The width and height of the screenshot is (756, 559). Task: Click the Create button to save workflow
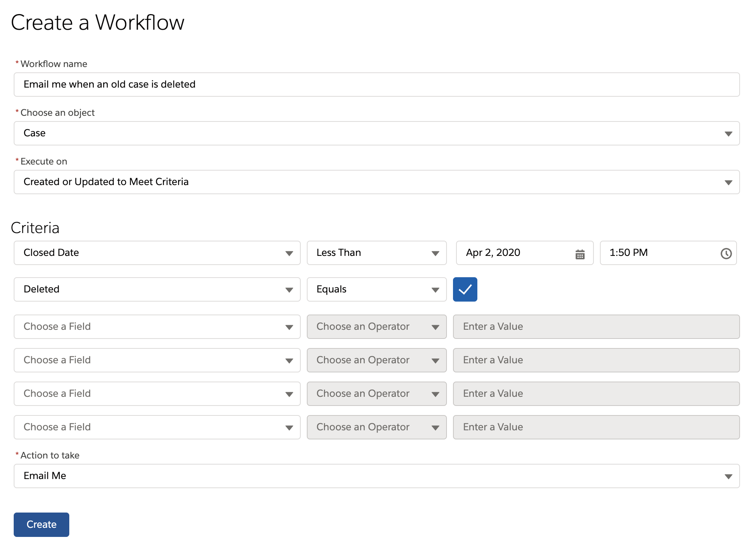point(41,524)
